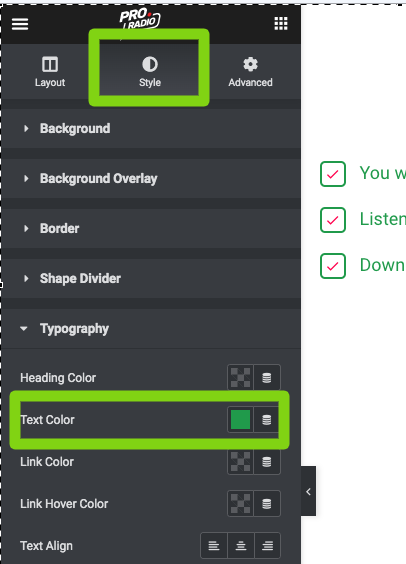Expand the Shape Divider section
The width and height of the screenshot is (406, 564).
151,278
